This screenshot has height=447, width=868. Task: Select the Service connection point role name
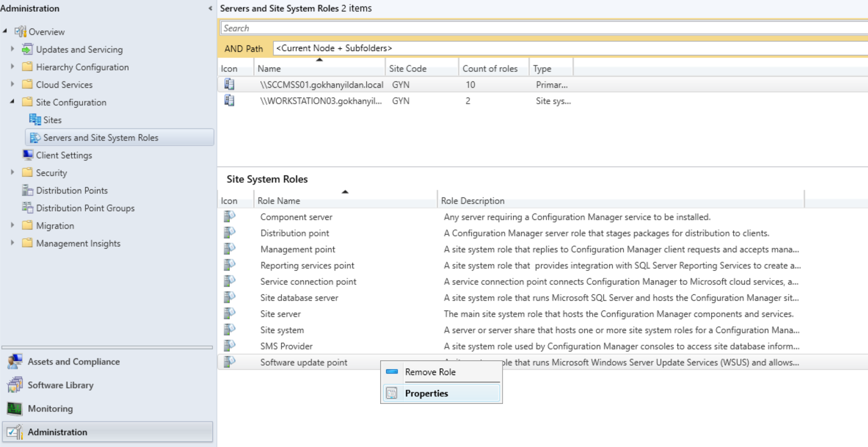point(308,282)
